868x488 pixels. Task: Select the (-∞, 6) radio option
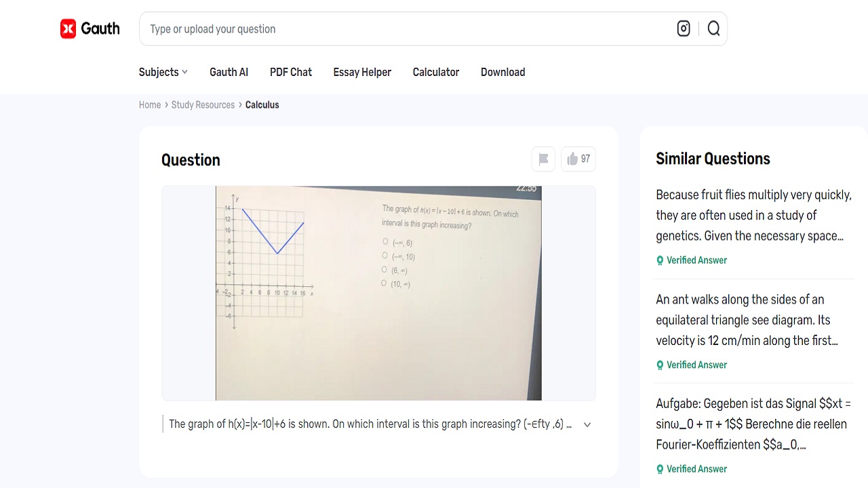(x=384, y=243)
